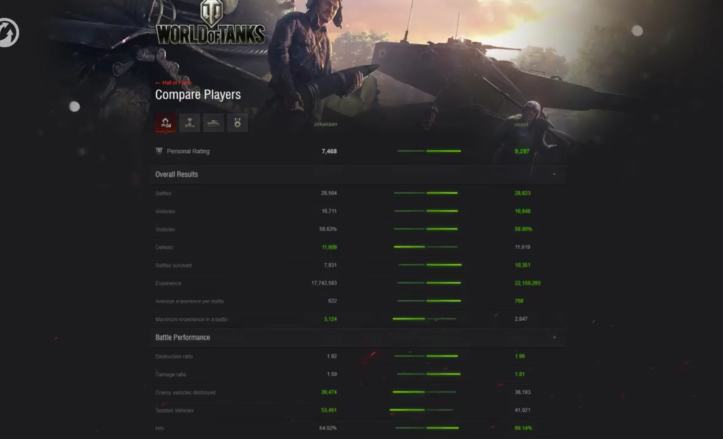
Task: Click the Maximum experience in a battle bar
Action: [426, 319]
